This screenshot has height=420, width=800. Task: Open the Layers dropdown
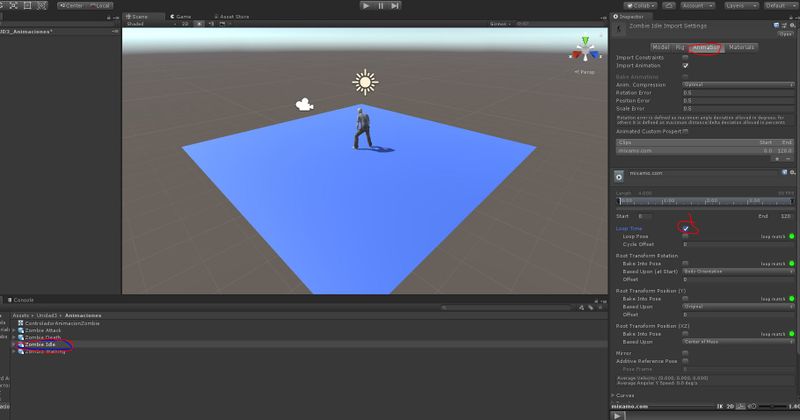coord(740,6)
